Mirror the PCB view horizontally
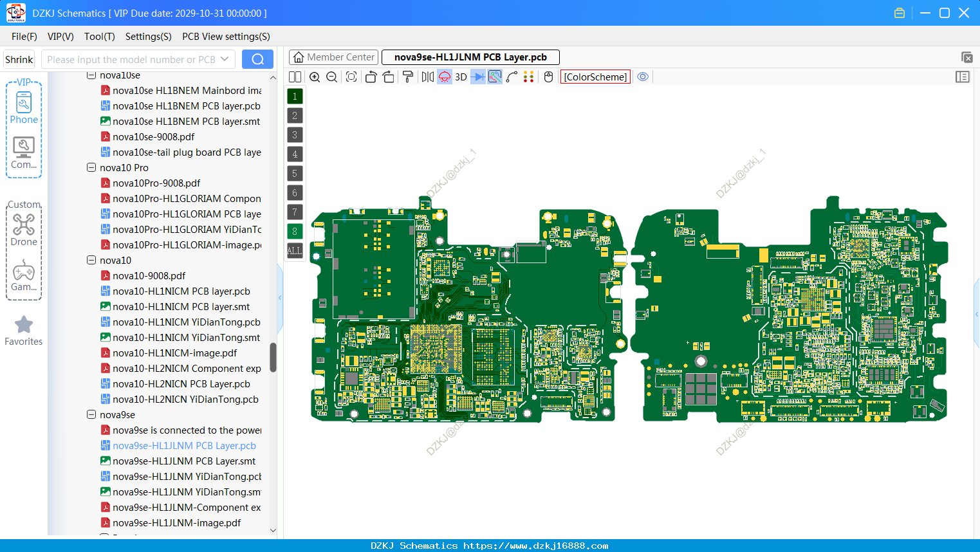Image resolution: width=980 pixels, height=552 pixels. tap(428, 77)
